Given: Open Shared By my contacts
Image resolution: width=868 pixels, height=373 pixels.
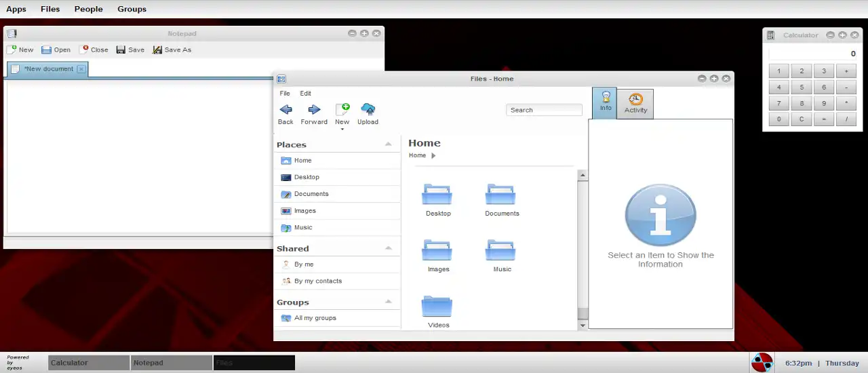Looking at the screenshot, I should (338, 281).
